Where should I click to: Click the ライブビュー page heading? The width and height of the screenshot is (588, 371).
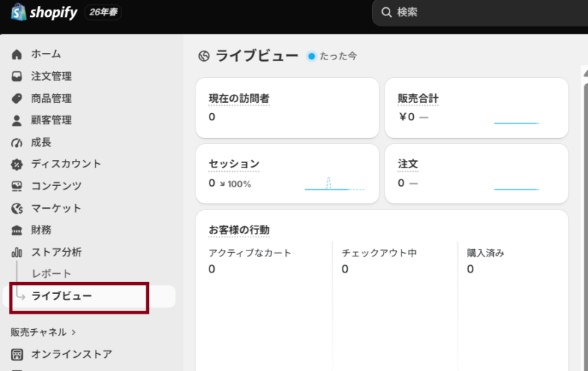point(257,56)
